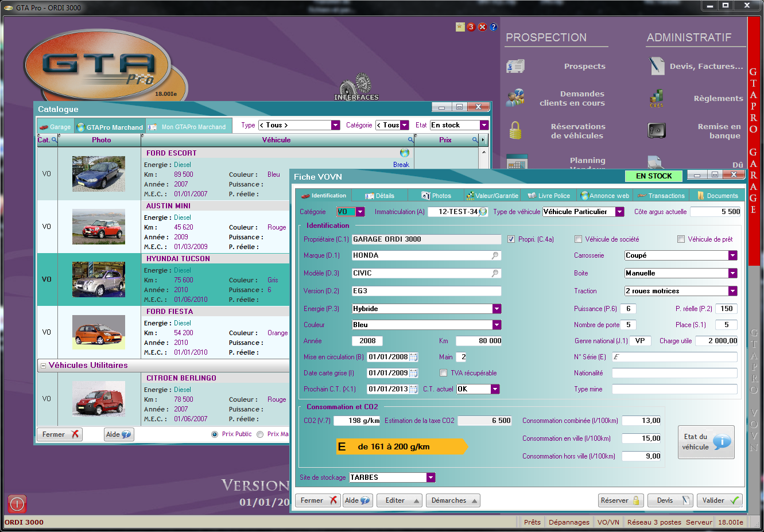Open the Boite Manuelle dropdown
The width and height of the screenshot is (764, 532).
(733, 273)
